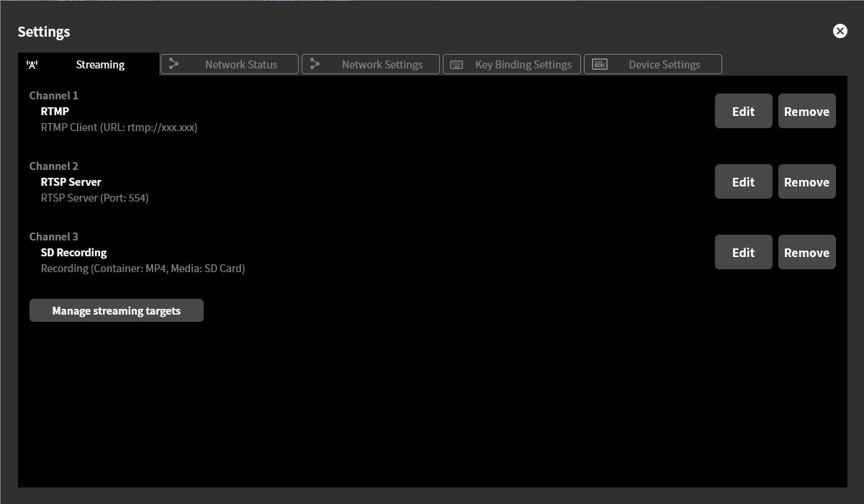The height and width of the screenshot is (504, 864).
Task: Select the RTMP channel name
Action: [x=55, y=112]
